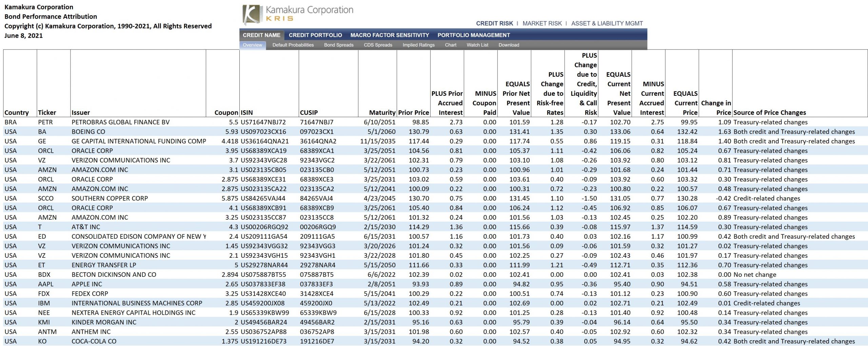
Task: Click CUSIP 92343VGC2 cell
Action: tap(317, 160)
